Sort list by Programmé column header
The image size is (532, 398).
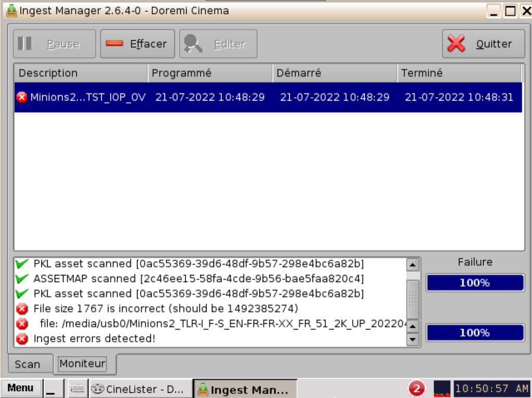210,73
